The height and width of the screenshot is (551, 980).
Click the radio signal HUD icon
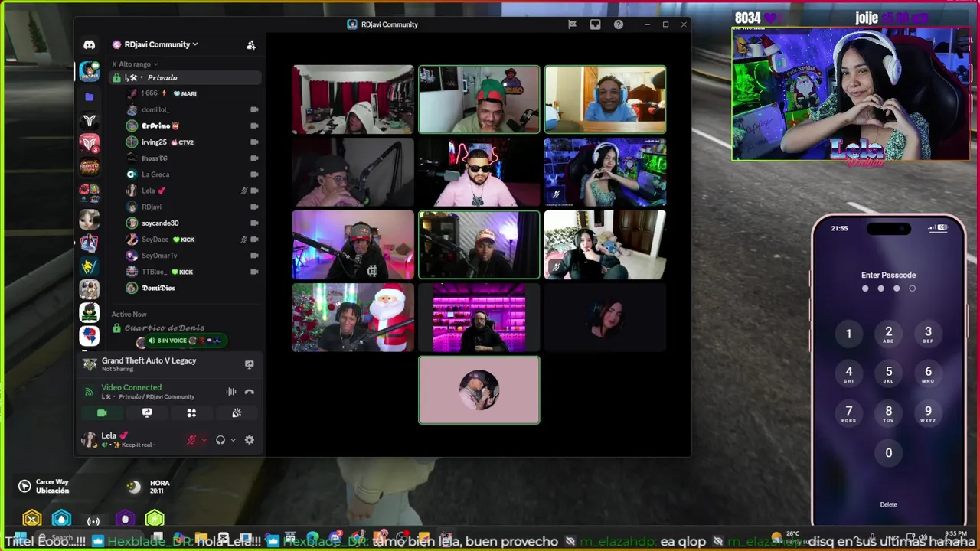point(93,520)
